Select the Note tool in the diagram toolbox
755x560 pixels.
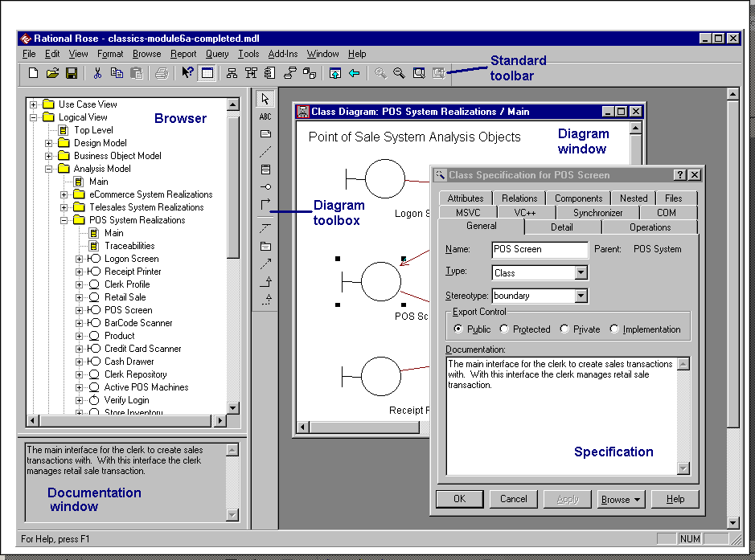click(265, 133)
